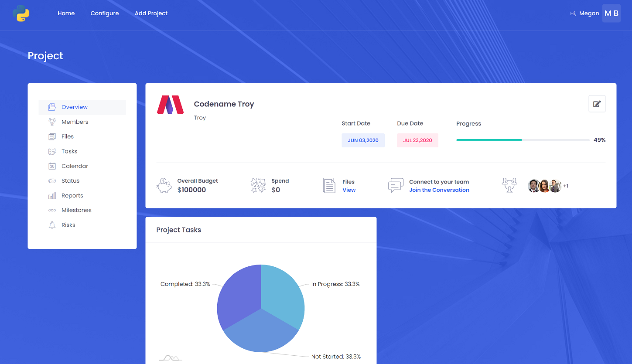
Task: Click the Project page heading
Action: pos(45,56)
